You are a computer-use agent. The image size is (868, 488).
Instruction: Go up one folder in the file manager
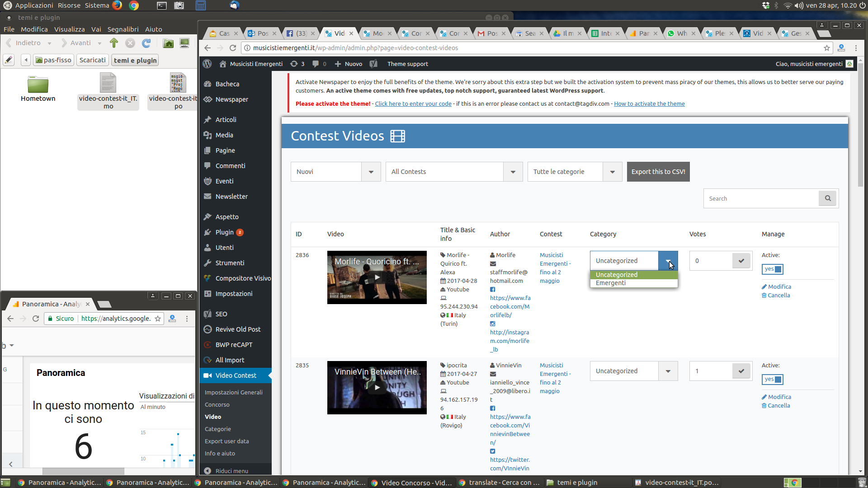114,43
